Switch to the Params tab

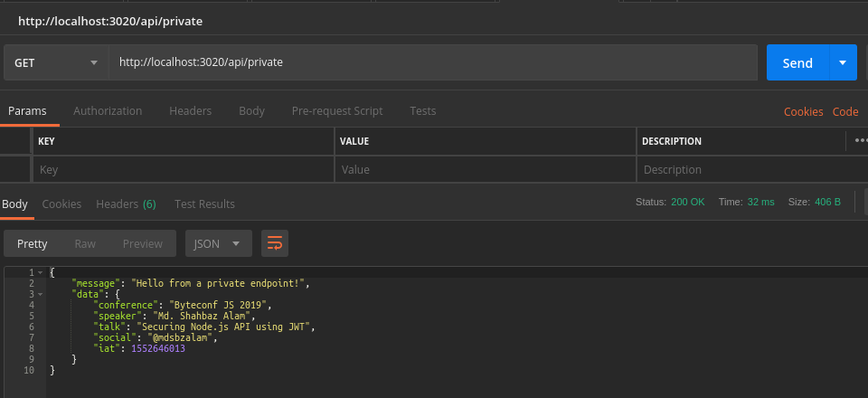tap(27, 110)
